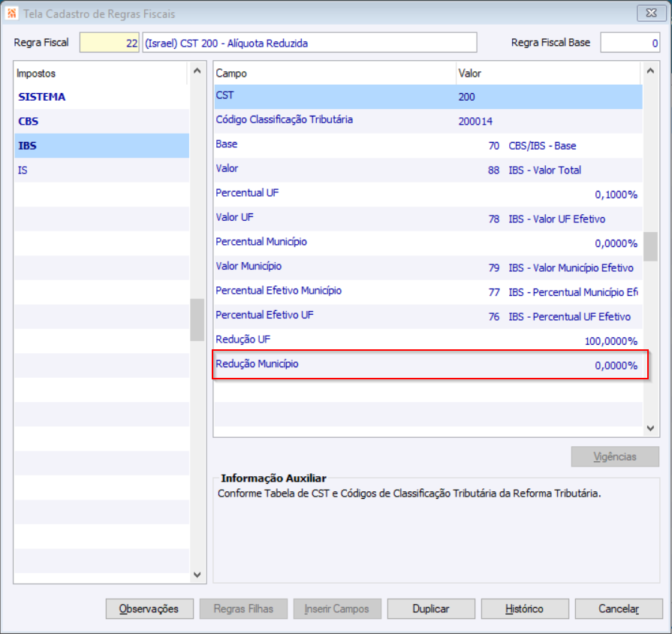The width and height of the screenshot is (672, 634).
Task: Click IBS - Valor UF Efetivo value
Action: (556, 219)
